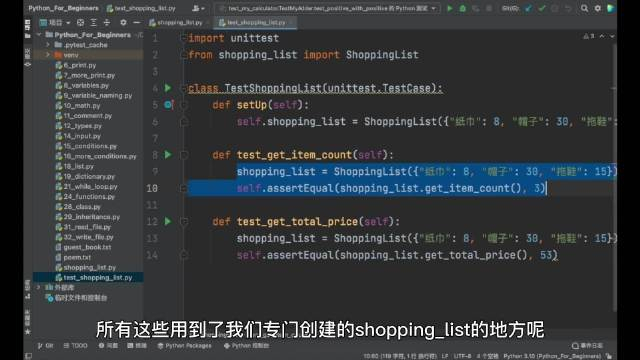This screenshot has height=360, width=640.
Task: Open the Problems tool window
Action: 108,345
